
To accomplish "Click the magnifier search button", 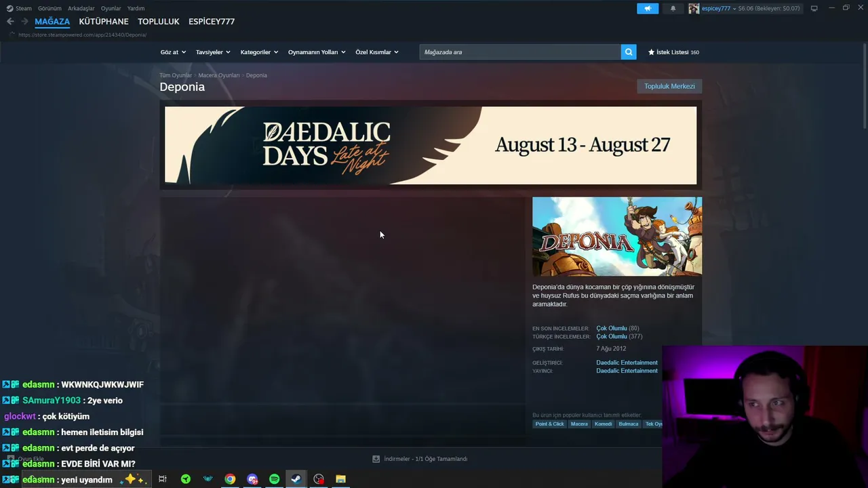I will [x=629, y=52].
